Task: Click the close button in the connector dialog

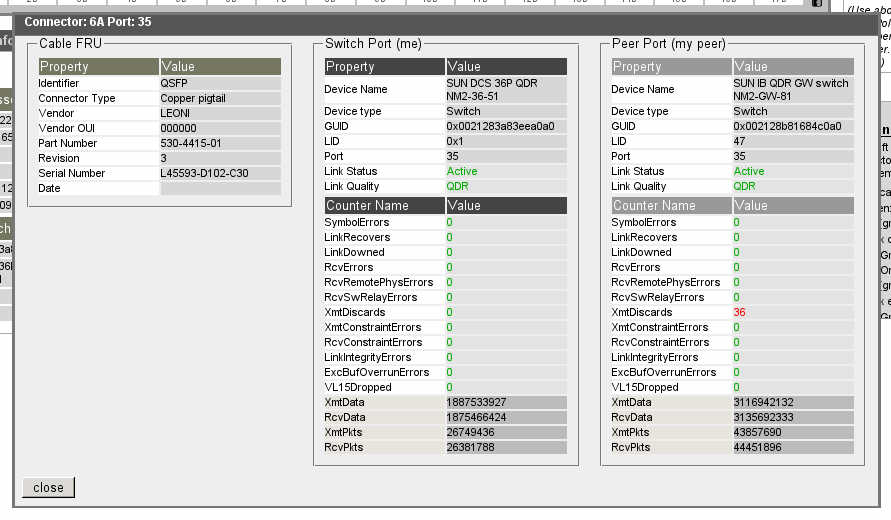Action: pyautogui.click(x=48, y=488)
